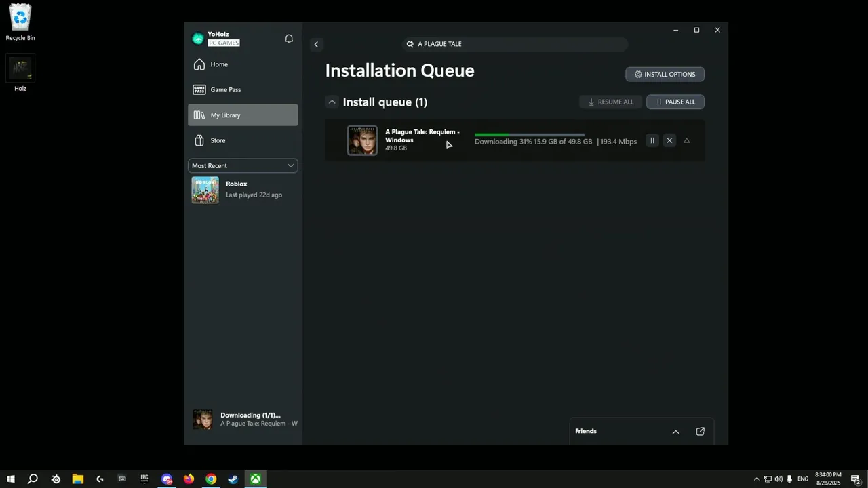Viewport: 868px width, 488px height.
Task: Click the YoHolz profile avatar
Action: (x=198, y=39)
